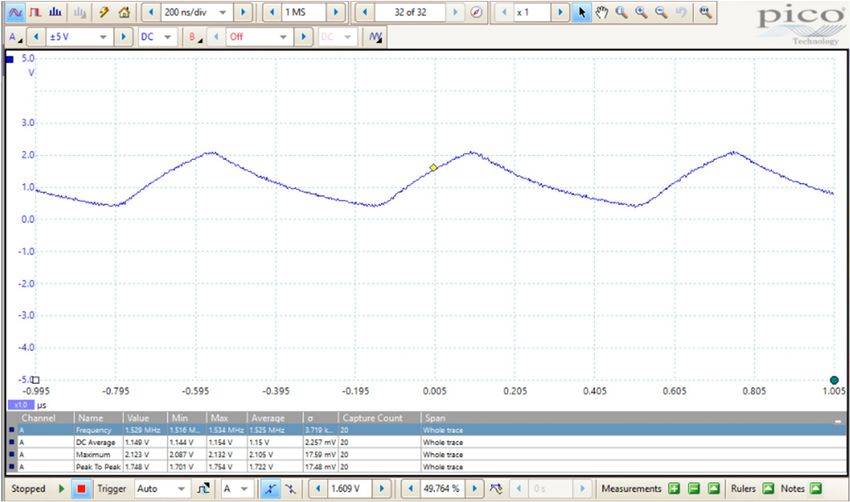Open the advanced trigger settings icon
Viewport: 850px width, 502px height.
(x=203, y=488)
